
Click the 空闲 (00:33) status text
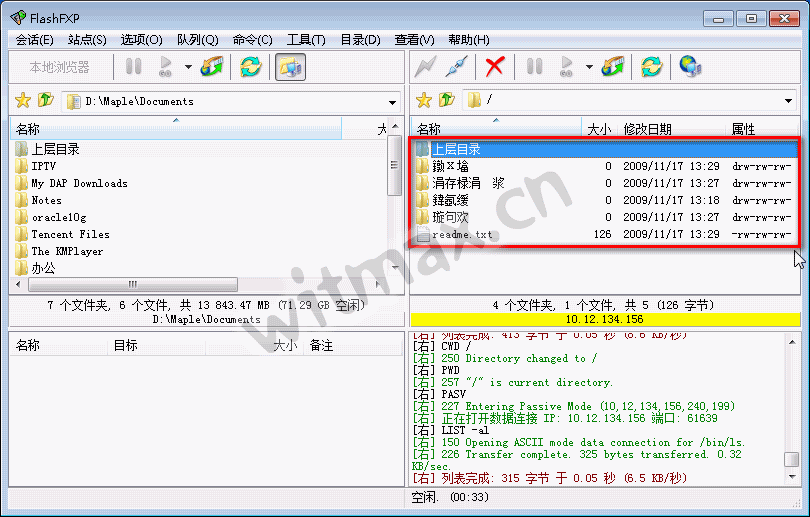[450, 497]
